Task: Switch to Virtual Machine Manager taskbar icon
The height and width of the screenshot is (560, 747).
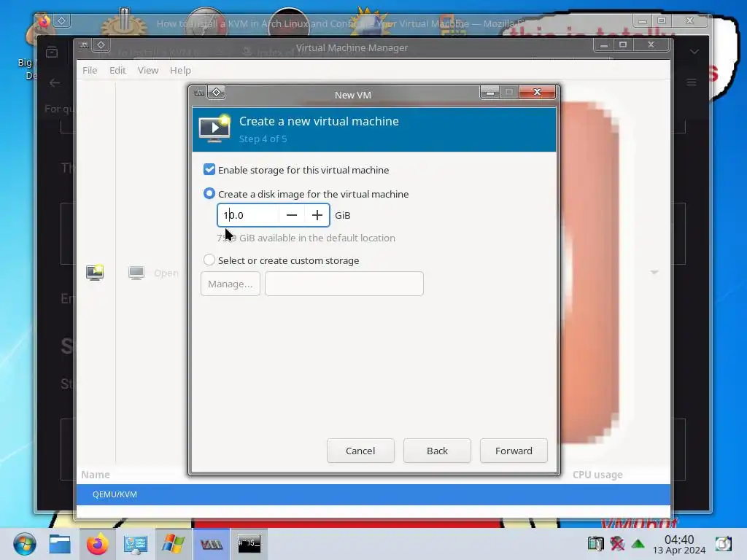Action: 211,544
